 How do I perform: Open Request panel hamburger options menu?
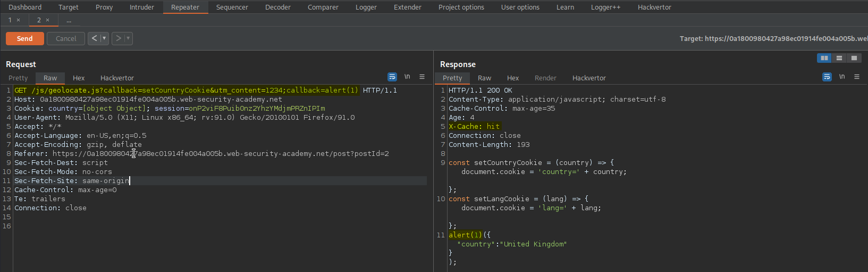click(422, 77)
